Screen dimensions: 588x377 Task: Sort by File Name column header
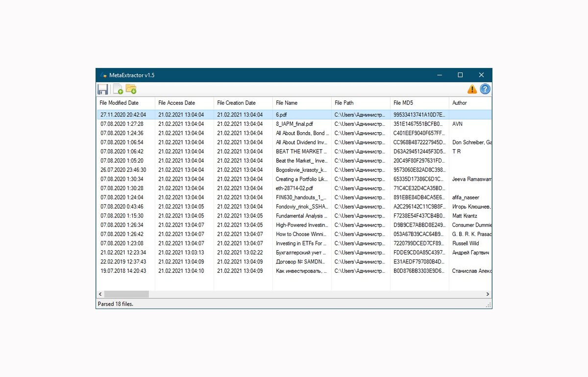click(x=302, y=103)
